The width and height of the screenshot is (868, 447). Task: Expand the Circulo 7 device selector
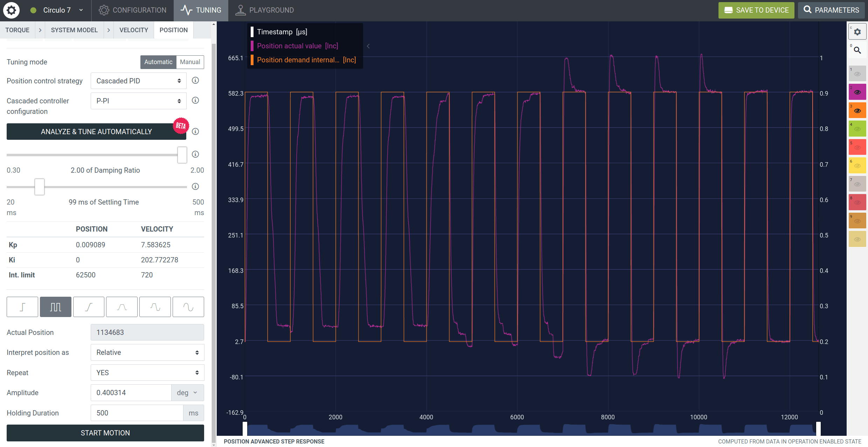(81, 10)
